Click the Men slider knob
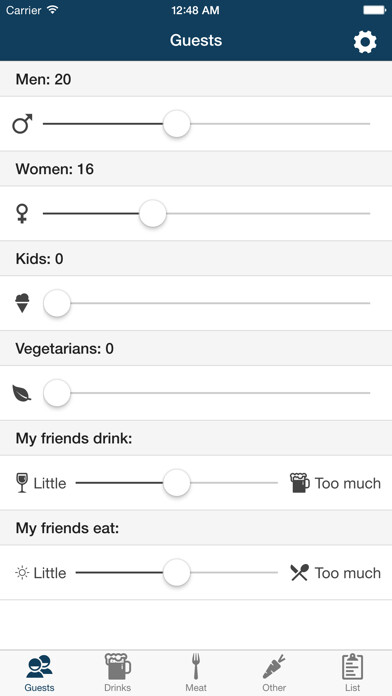392x696 pixels. (x=177, y=124)
